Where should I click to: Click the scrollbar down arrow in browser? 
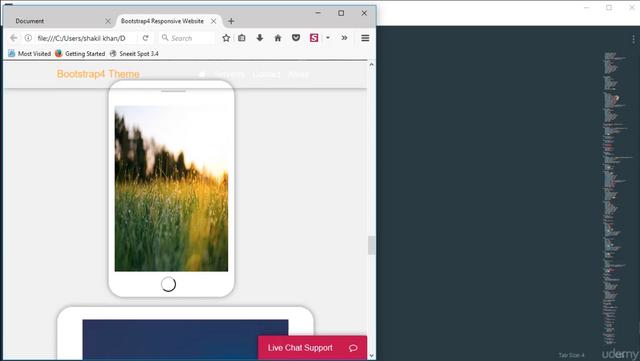pos(371,356)
